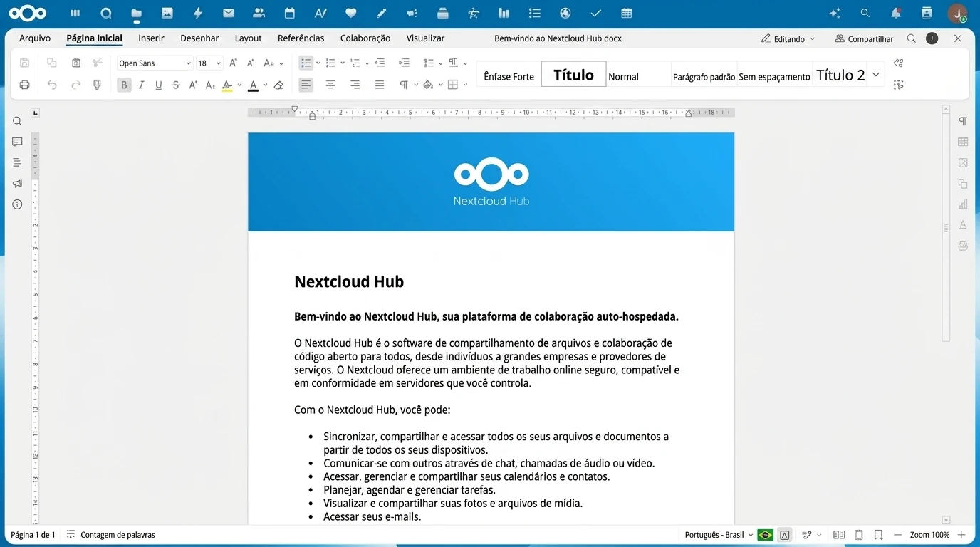The width and height of the screenshot is (980, 547).
Task: Click the Compartilhar button
Action: [x=864, y=38]
